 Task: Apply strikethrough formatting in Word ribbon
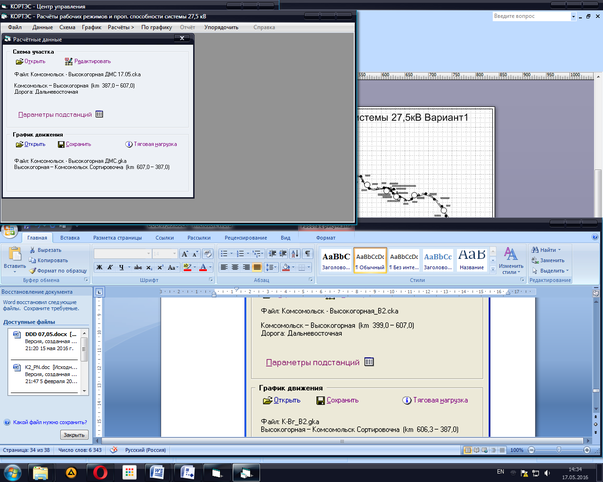click(138, 267)
